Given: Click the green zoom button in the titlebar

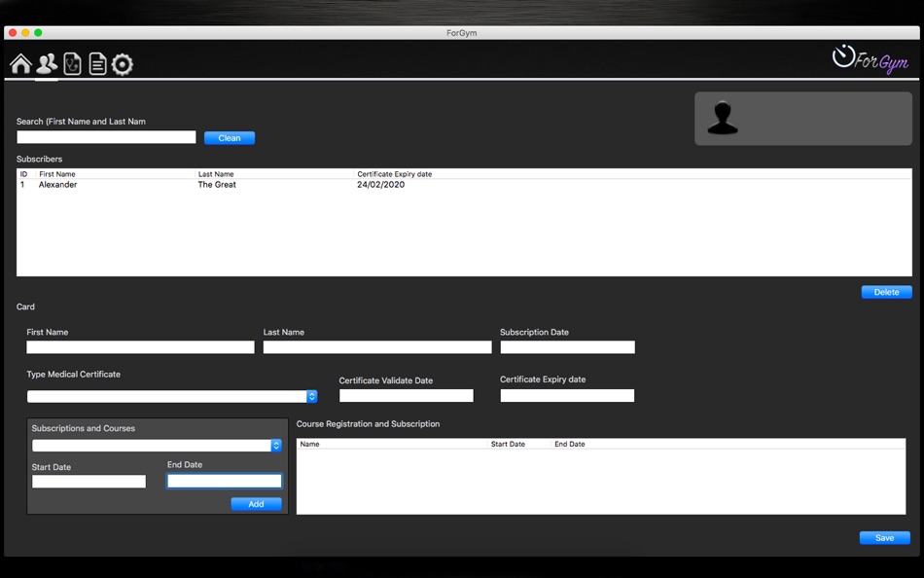Looking at the screenshot, I should pyautogui.click(x=36, y=31).
